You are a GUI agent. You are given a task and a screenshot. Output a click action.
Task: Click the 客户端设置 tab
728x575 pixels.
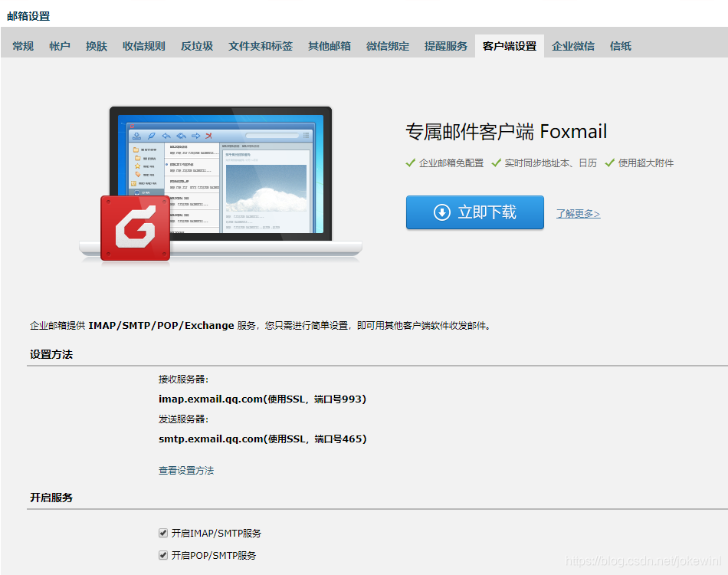pos(510,46)
